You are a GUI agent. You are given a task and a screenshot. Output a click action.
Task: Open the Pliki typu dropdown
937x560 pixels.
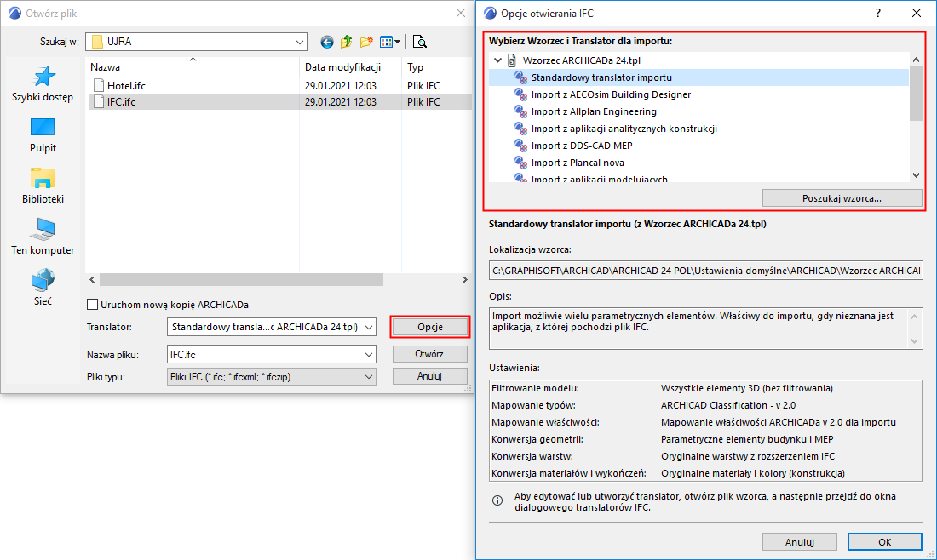click(x=370, y=377)
